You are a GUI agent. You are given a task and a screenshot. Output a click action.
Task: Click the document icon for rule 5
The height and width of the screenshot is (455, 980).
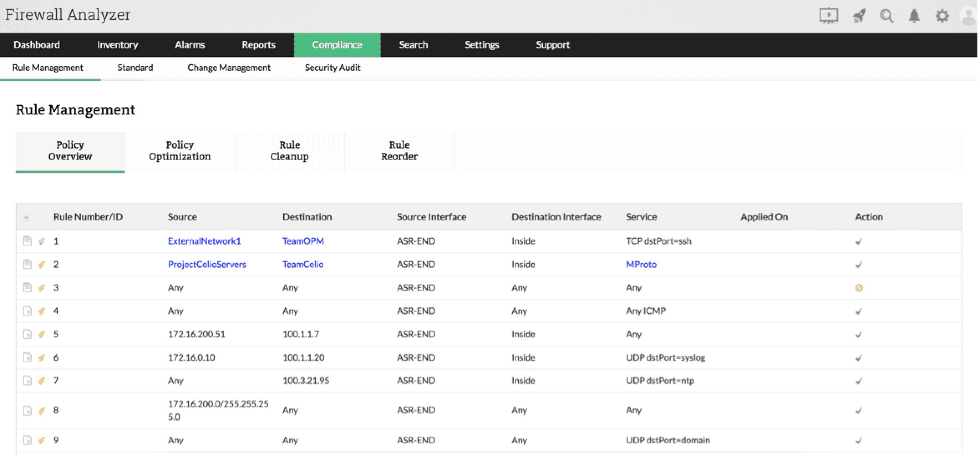[x=27, y=334]
